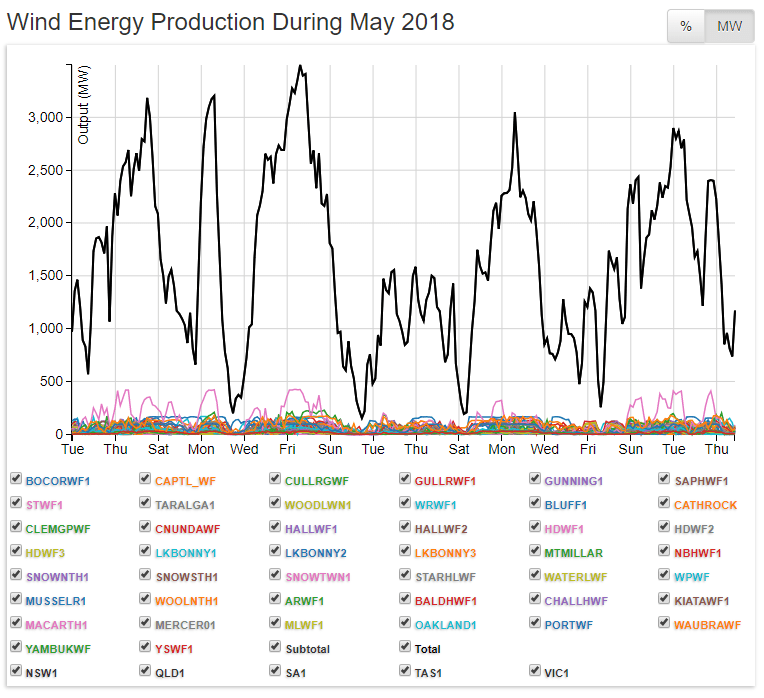
Task: Toggle the TAS1 region checkbox
Action: [405, 672]
